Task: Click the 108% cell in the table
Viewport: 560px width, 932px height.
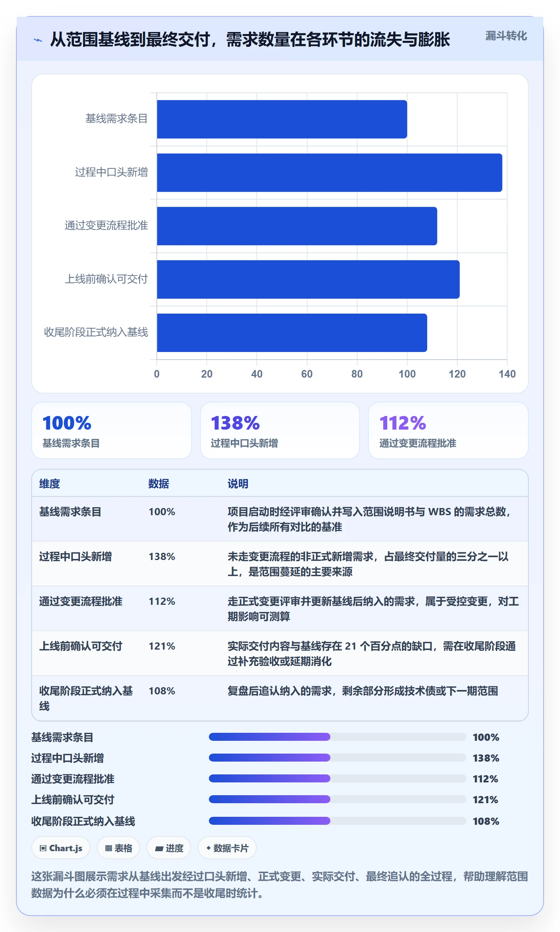Action: pos(162,691)
